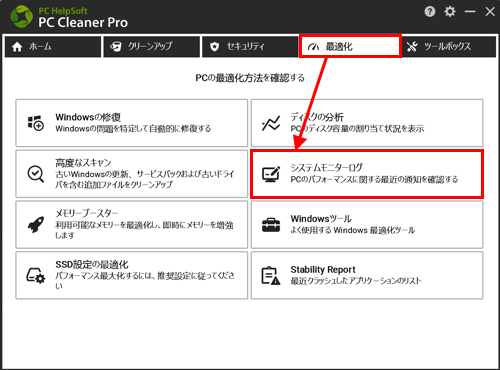
Task: Click the memory booster rocket icon
Action: [x=36, y=225]
